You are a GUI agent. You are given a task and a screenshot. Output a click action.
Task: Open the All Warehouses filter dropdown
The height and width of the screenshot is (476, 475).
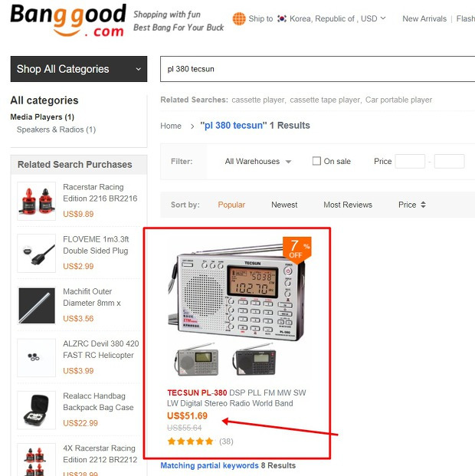click(258, 161)
